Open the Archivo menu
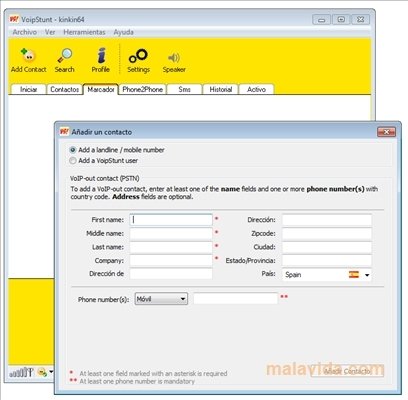The image size is (408, 400). pos(25,32)
